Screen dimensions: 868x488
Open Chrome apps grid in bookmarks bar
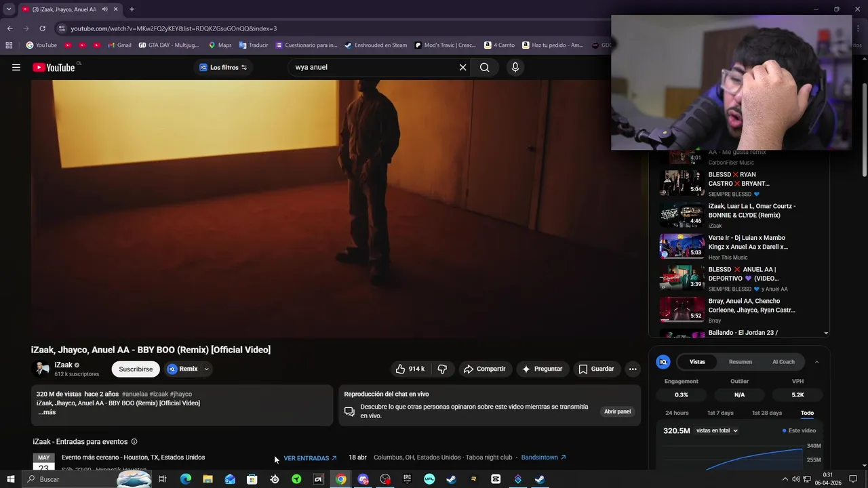click(9, 45)
